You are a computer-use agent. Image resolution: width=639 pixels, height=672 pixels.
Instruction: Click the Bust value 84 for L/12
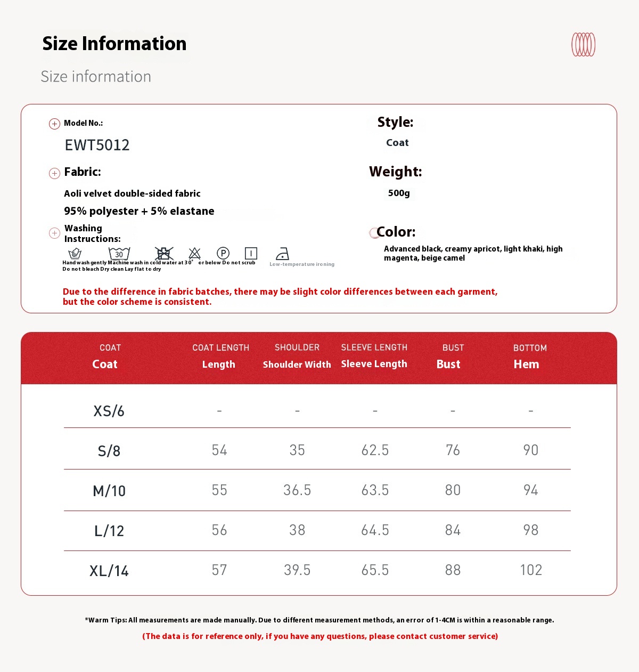453,530
